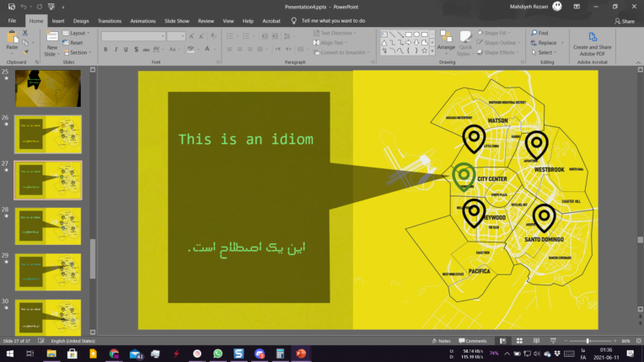This screenshot has width=644, height=362.
Task: Open the Section dropdown
Action: pos(78,52)
